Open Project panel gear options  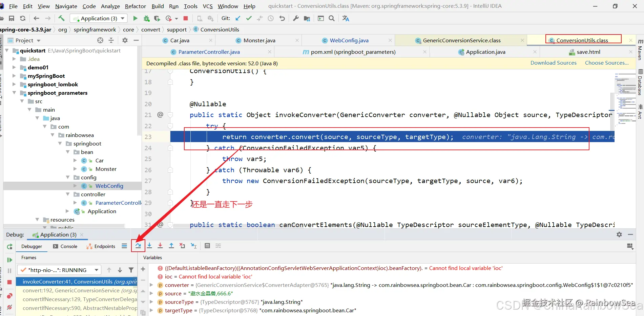125,40
